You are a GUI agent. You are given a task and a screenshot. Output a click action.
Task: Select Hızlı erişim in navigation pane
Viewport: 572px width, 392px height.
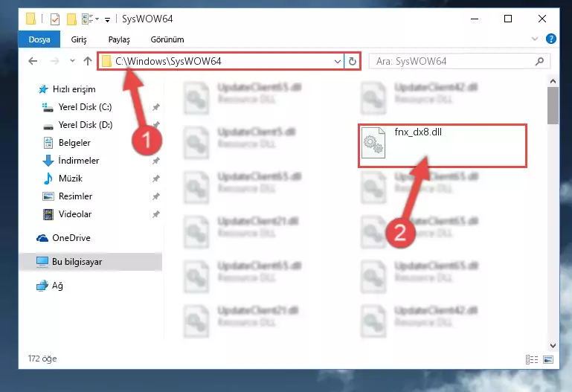click(67, 89)
